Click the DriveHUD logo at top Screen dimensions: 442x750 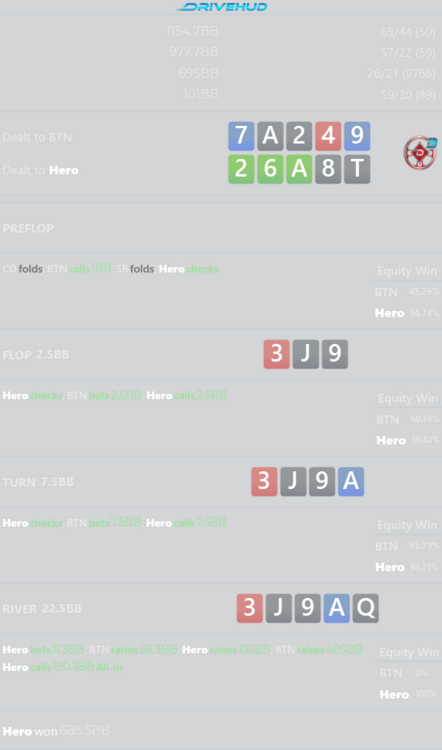221,7
